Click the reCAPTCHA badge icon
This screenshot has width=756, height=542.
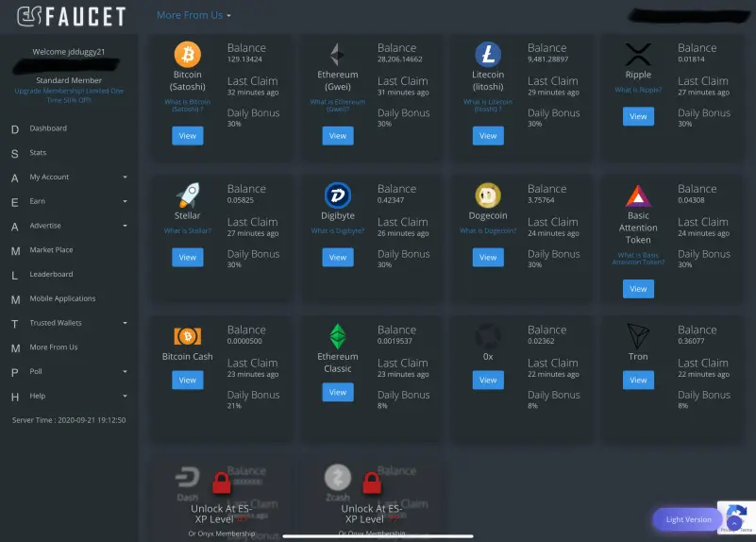tap(737, 516)
